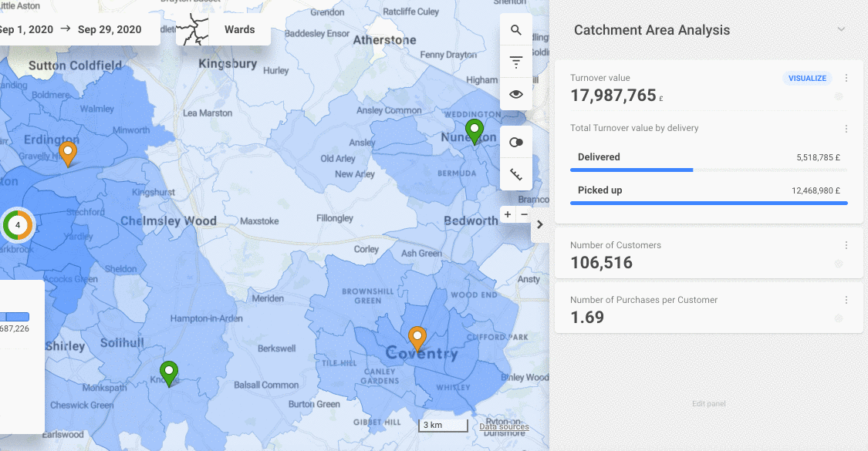Click the orange pin at Erdington
868x451 pixels.
click(x=68, y=153)
